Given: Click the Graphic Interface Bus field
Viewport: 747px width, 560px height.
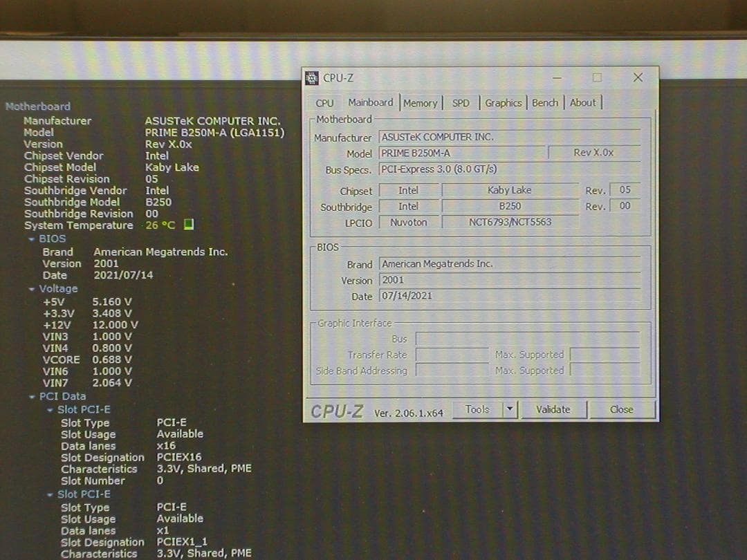Looking at the screenshot, I should (x=527, y=339).
